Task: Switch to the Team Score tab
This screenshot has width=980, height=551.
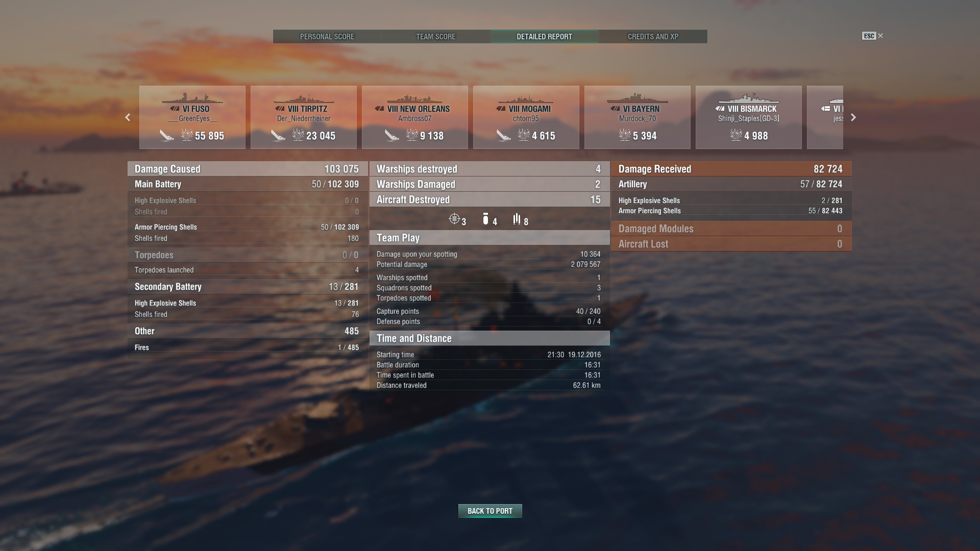Action: 436,37
